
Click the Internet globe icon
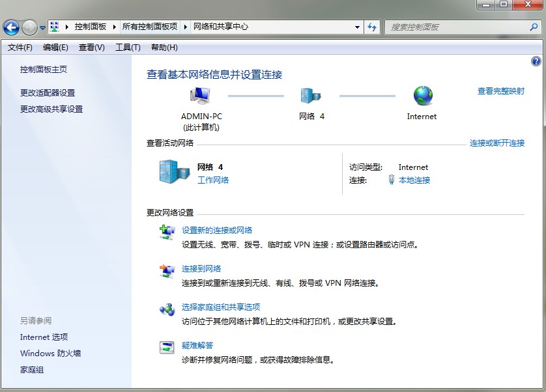point(422,95)
